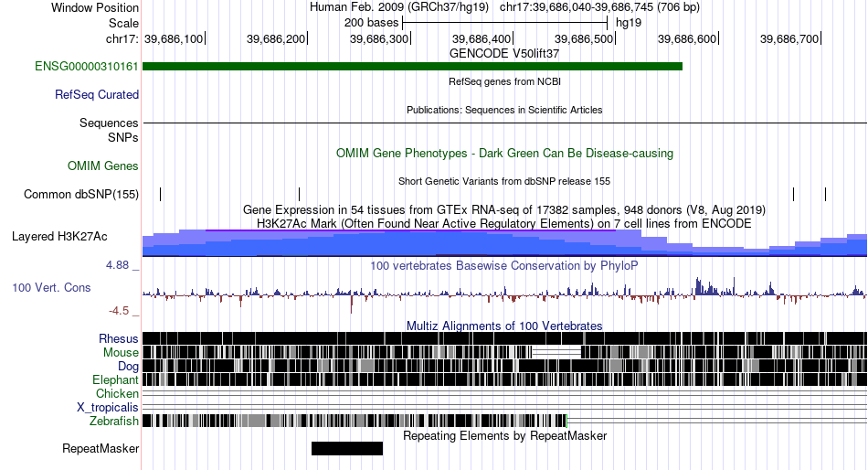Open Common dbSNP(155) track label

(x=81, y=195)
